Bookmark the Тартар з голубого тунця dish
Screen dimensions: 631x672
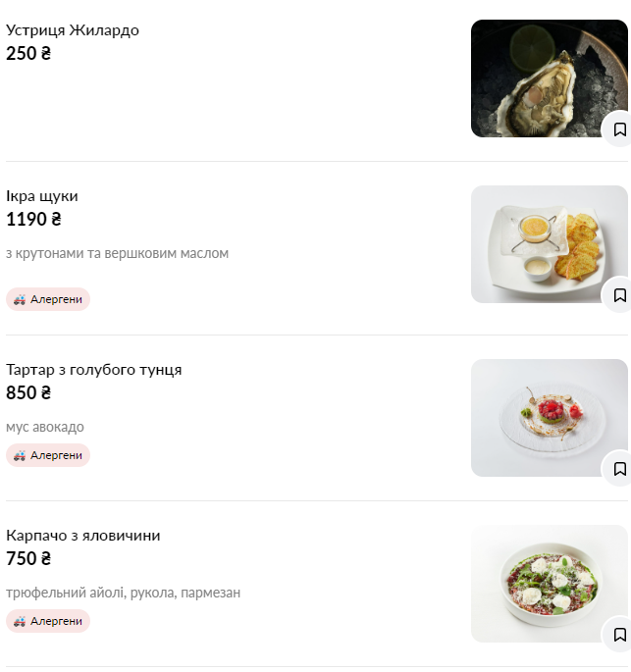618,469
